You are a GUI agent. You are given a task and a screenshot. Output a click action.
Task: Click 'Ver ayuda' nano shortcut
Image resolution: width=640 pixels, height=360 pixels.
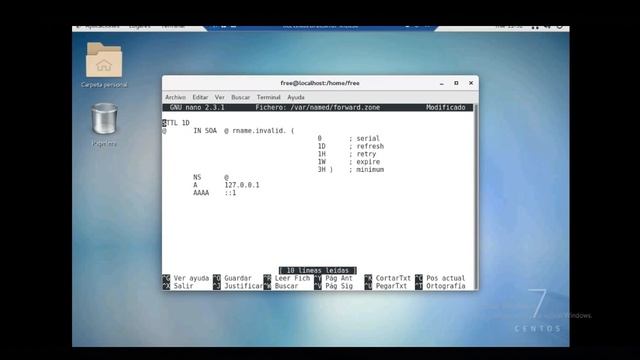pyautogui.click(x=191, y=278)
